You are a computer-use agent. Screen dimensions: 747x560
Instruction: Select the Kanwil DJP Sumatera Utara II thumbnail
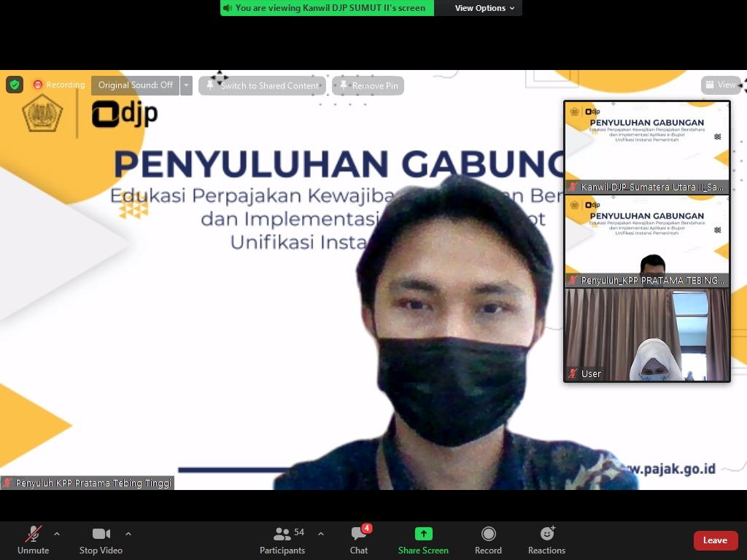coord(647,146)
